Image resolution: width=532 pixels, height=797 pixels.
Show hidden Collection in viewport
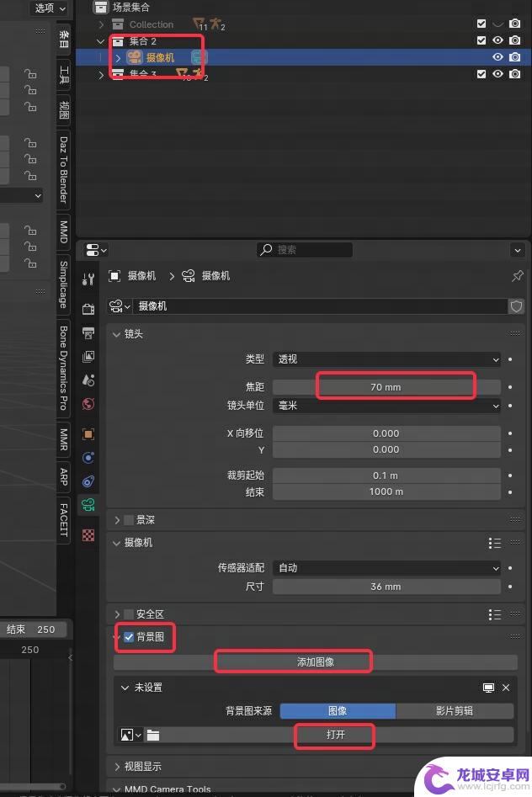pos(498,24)
